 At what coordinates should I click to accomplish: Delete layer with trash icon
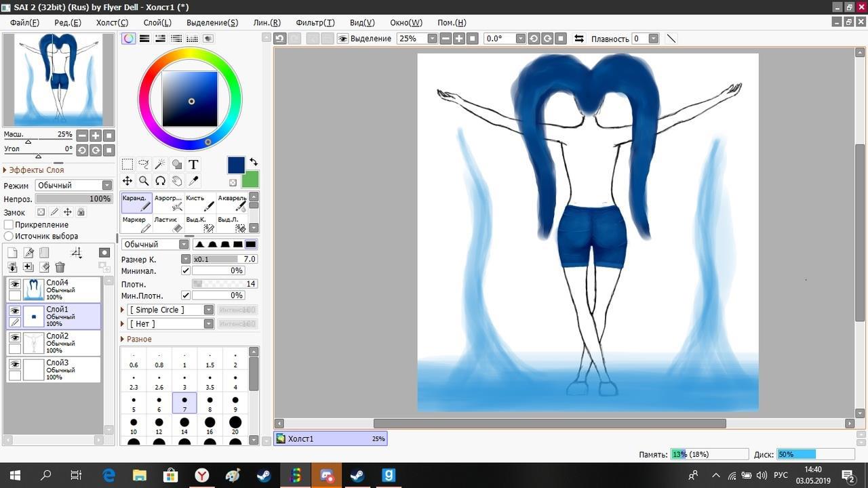coord(60,268)
